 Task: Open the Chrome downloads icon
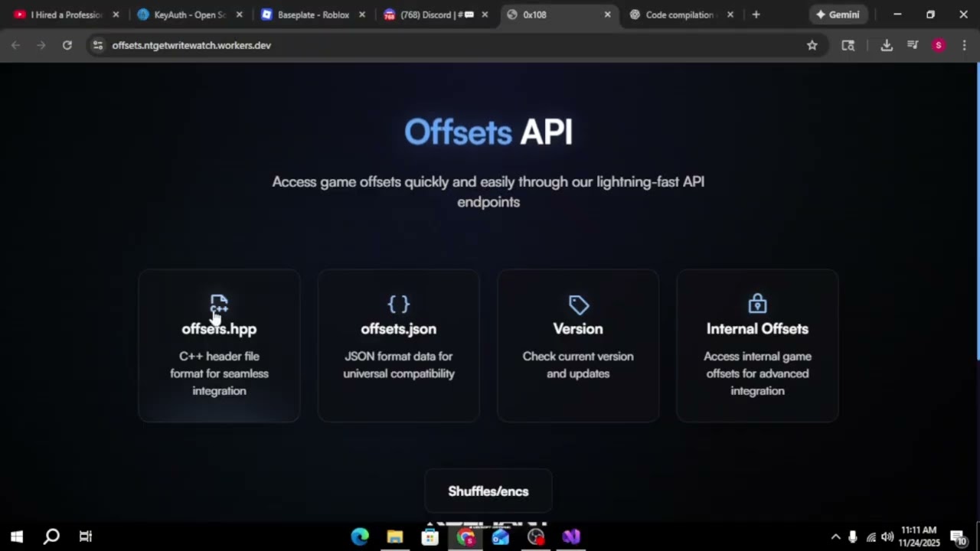[887, 45]
